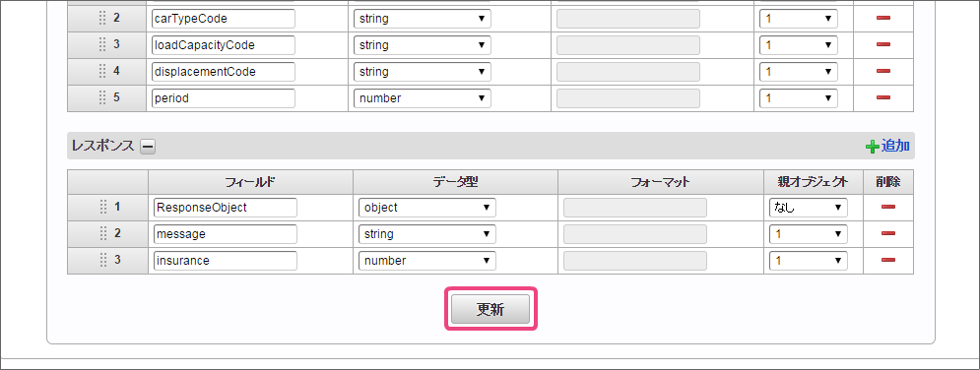The width and height of the screenshot is (980, 370).
Task: Select the parent object dropdown for message
Action: pyautogui.click(x=808, y=234)
